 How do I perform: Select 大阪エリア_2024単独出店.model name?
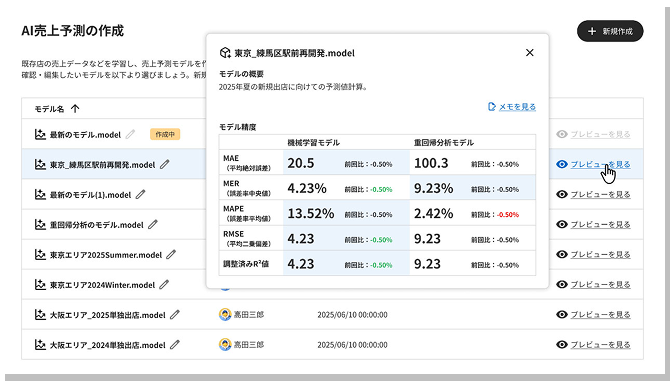click(x=108, y=345)
